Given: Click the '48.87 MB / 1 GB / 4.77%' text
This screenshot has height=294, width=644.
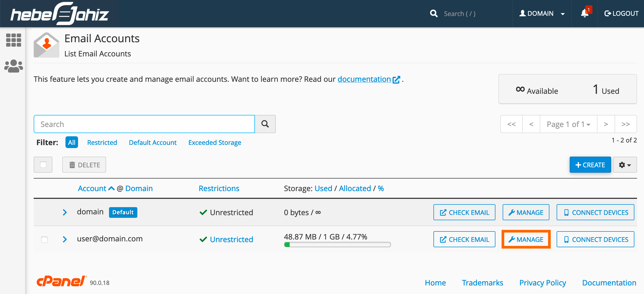Looking at the screenshot, I should click(x=325, y=237).
